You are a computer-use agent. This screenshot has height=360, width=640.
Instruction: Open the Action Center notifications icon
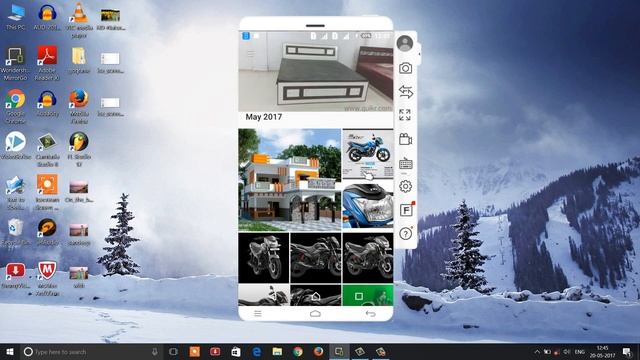[627, 351]
